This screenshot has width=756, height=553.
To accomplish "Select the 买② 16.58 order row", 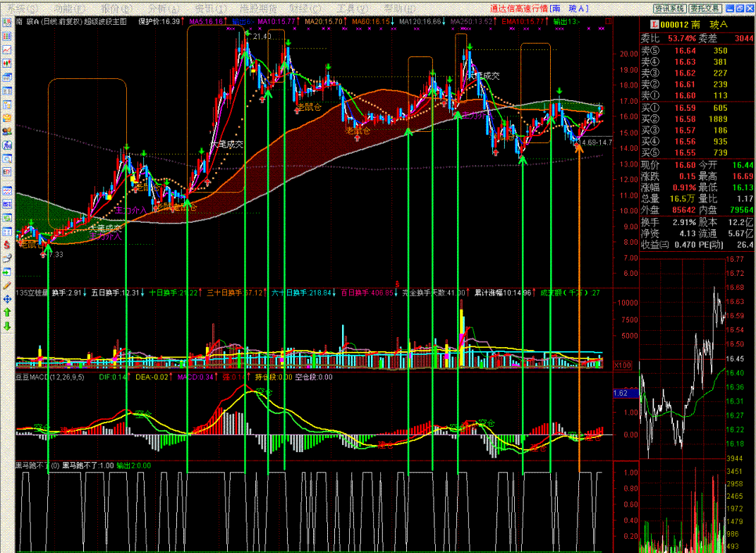I will point(697,119).
